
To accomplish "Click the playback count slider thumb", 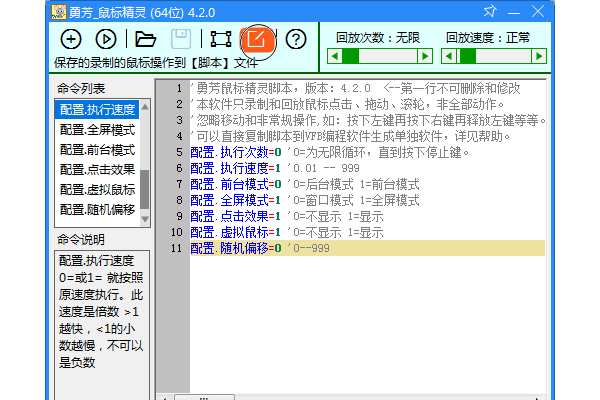I will pos(351,56).
